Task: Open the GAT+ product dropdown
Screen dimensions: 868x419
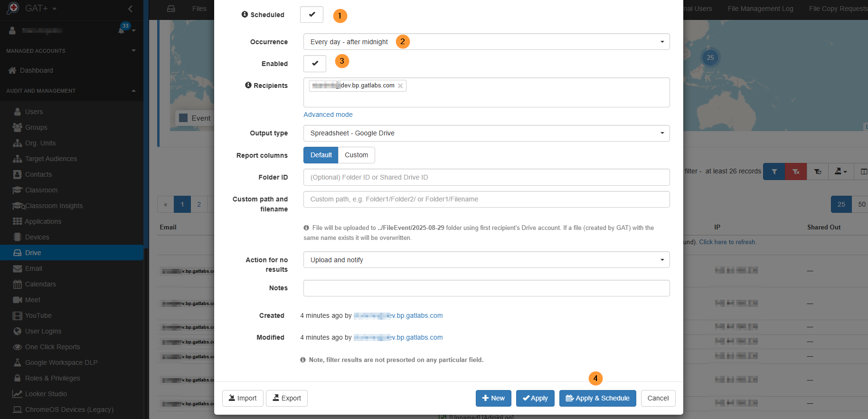Action: click(41, 9)
